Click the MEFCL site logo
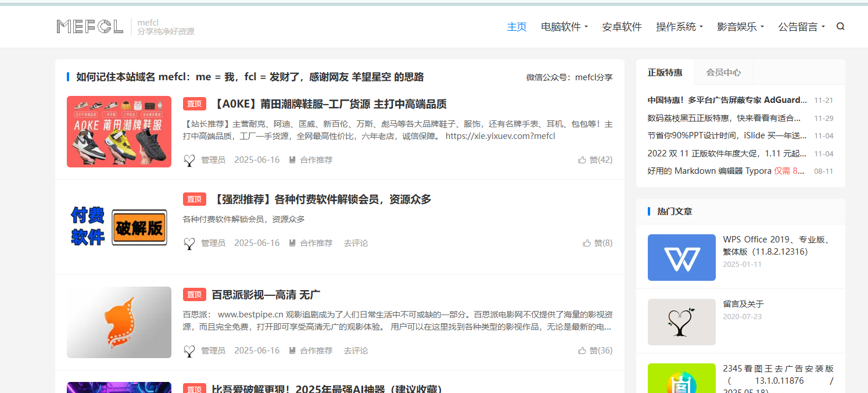This screenshot has height=393, width=868. pos(90,26)
